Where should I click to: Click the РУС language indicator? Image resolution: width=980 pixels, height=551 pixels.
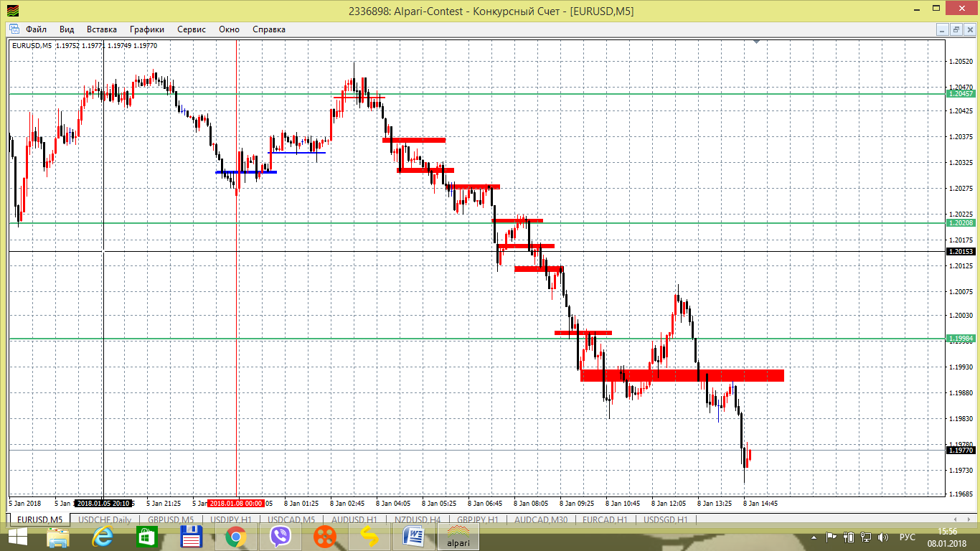[908, 537]
